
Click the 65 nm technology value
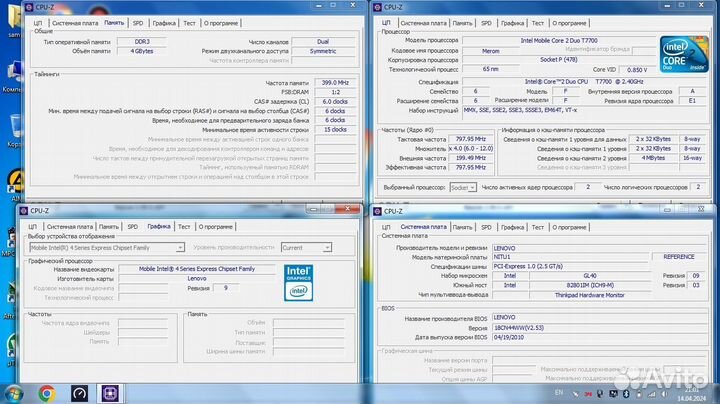490,69
